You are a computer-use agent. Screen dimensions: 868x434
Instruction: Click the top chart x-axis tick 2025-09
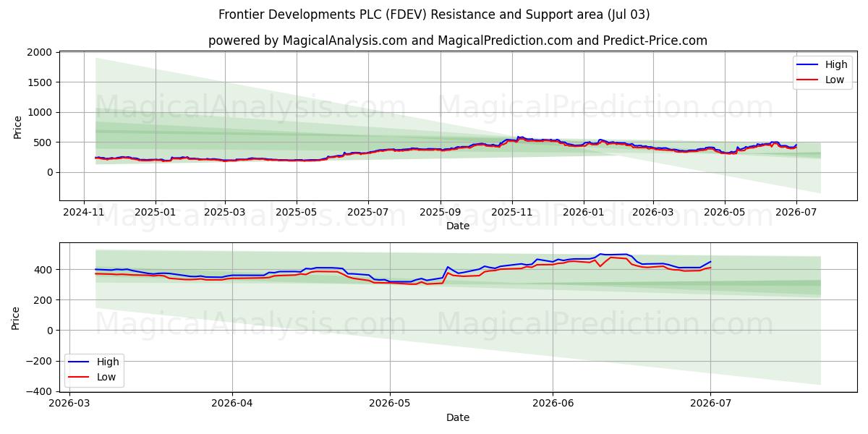click(x=441, y=212)
